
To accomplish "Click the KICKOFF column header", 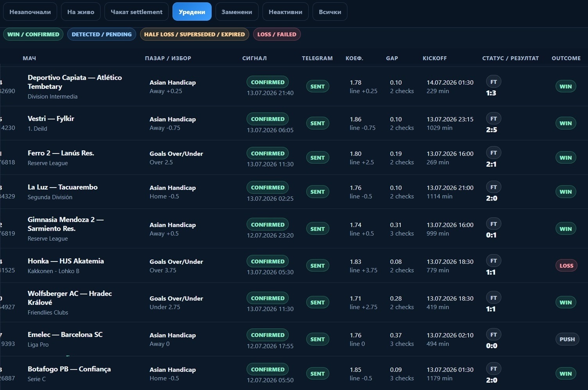I will point(435,58).
